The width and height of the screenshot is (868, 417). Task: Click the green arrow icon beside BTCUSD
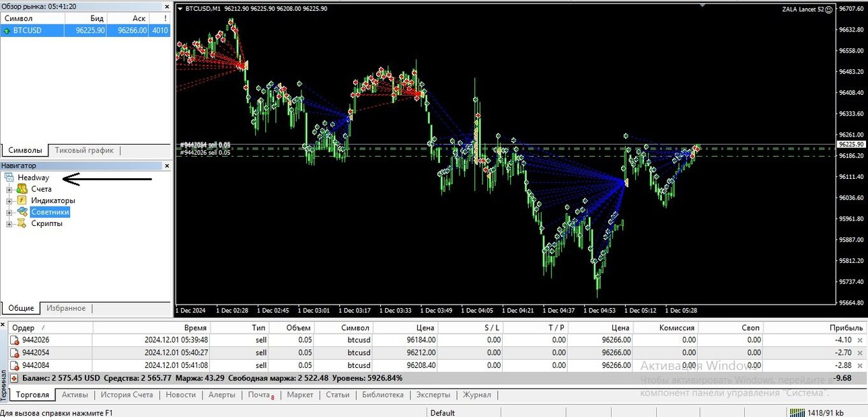tap(7, 30)
